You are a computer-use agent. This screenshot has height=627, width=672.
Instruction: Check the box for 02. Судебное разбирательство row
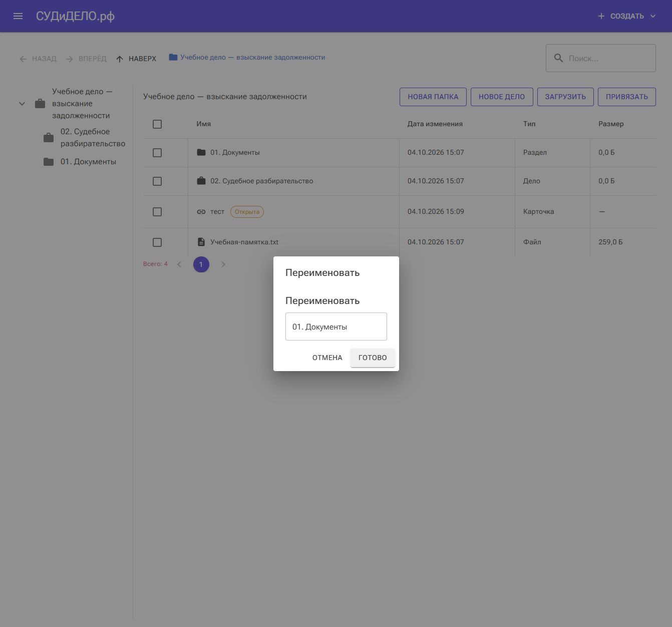point(157,181)
